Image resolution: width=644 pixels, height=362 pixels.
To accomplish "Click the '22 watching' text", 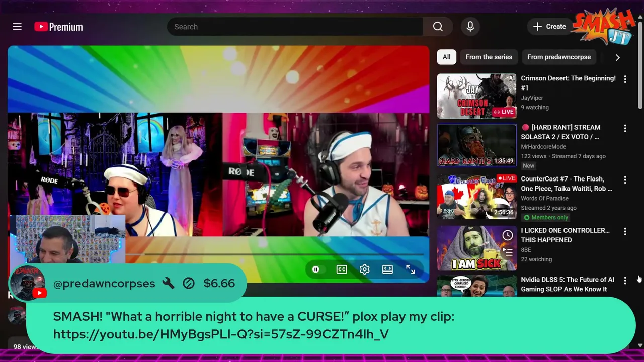I will click(x=536, y=259).
